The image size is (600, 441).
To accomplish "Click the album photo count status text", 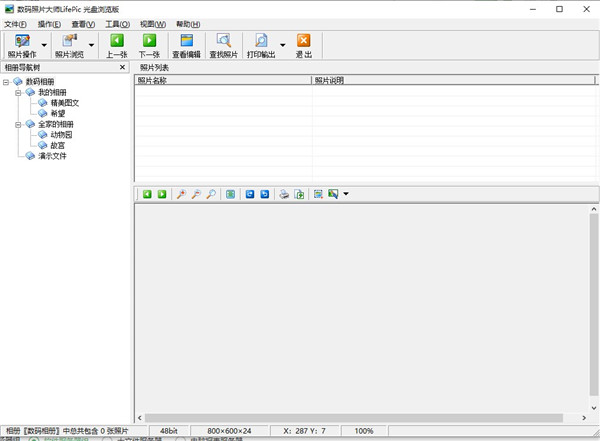I will (67, 431).
